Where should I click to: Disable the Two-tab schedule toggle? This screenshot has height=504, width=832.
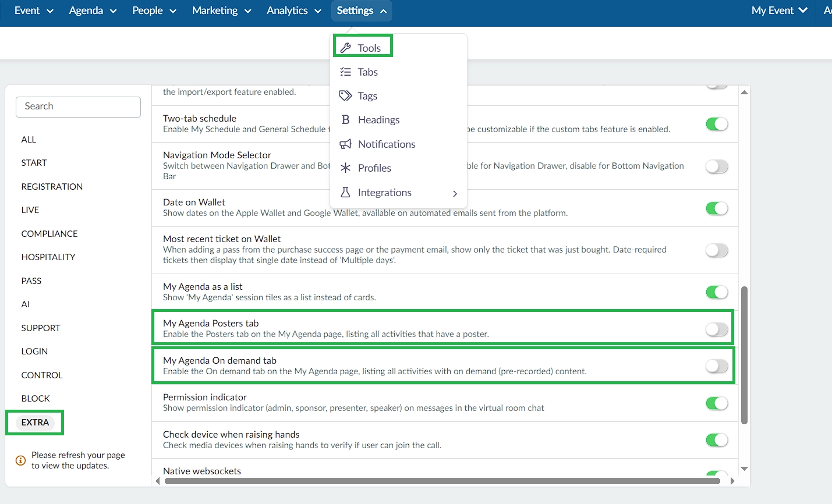click(717, 124)
